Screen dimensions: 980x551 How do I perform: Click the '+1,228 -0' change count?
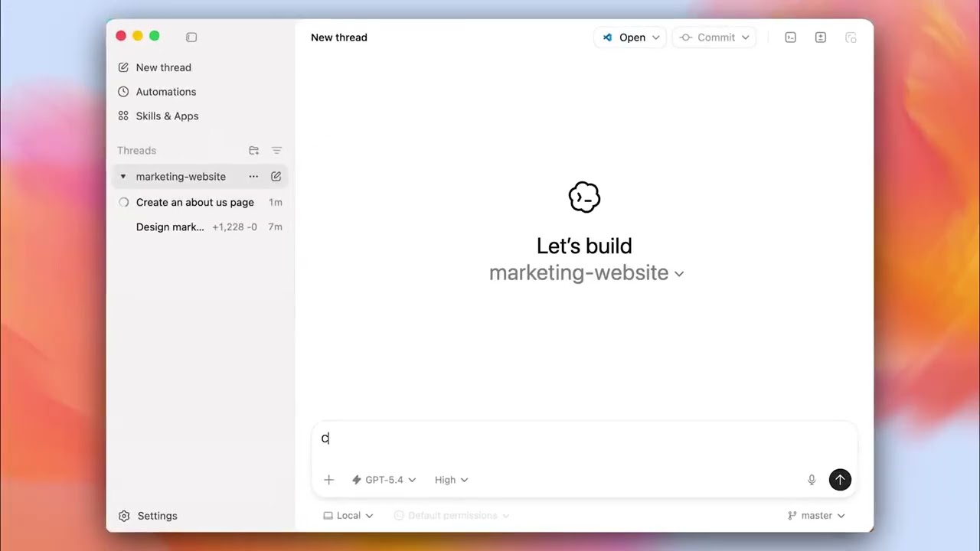[234, 227]
